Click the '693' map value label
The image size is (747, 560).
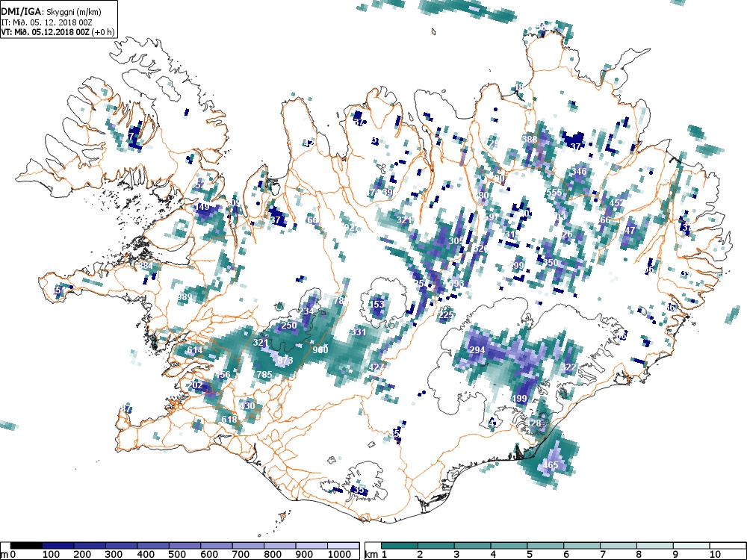pyautogui.click(x=456, y=283)
